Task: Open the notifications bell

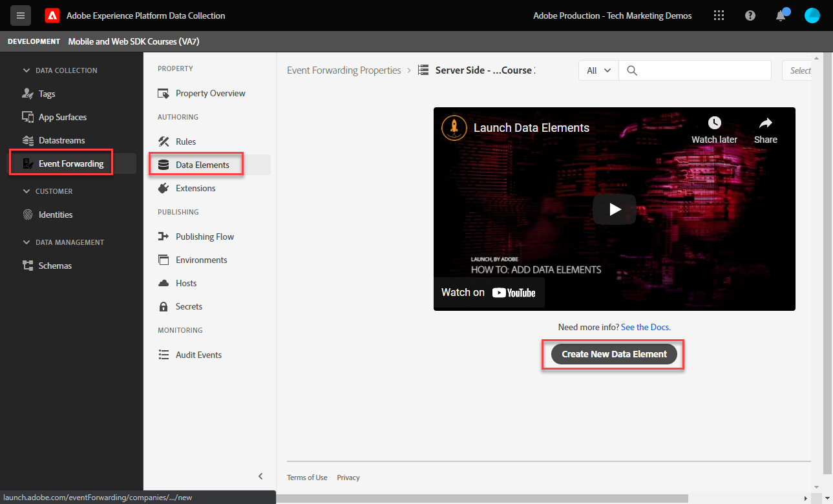Action: [781, 16]
